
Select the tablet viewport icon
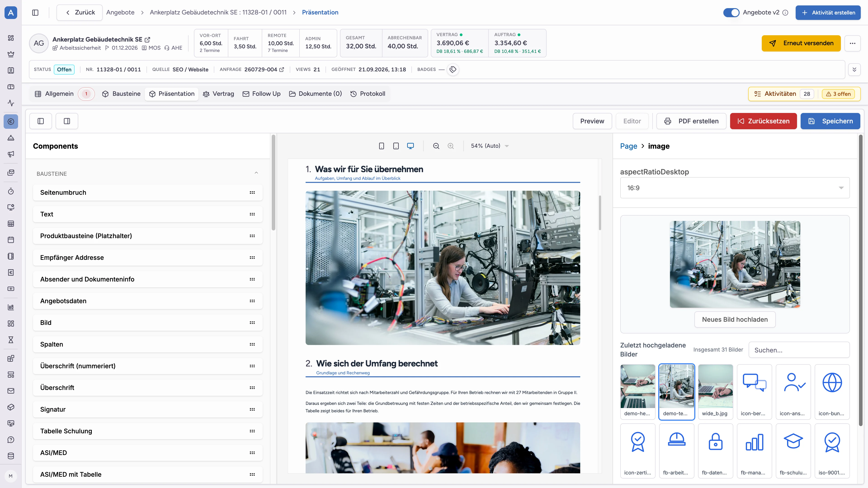tap(396, 146)
